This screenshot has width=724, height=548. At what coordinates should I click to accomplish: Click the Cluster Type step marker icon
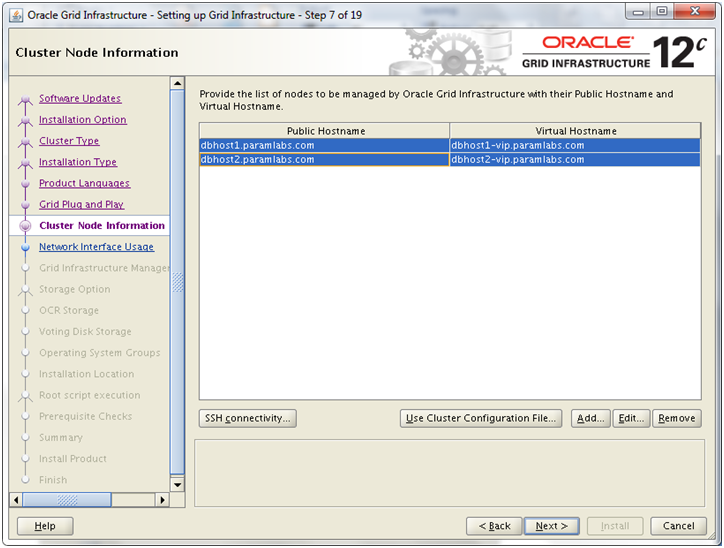point(25,142)
